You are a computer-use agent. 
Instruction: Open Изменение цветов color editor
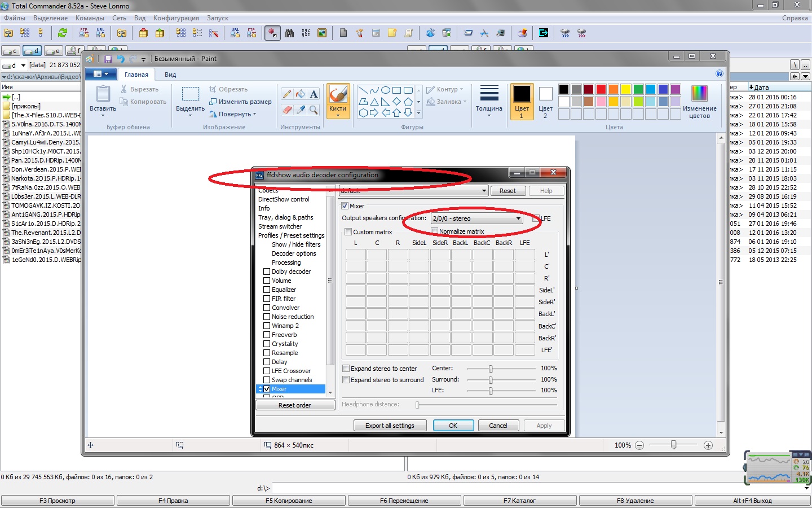[699, 102]
